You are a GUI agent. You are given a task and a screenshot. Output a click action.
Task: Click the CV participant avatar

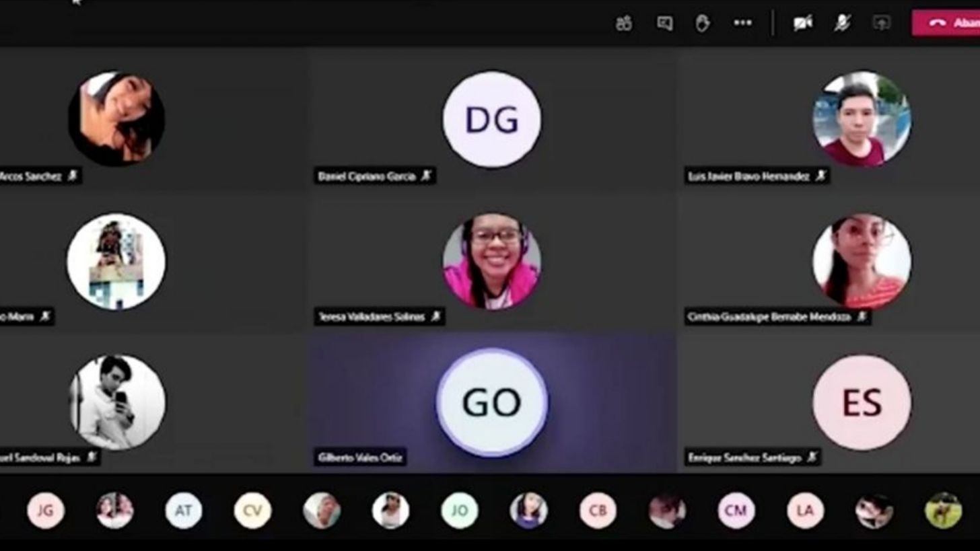click(x=252, y=511)
